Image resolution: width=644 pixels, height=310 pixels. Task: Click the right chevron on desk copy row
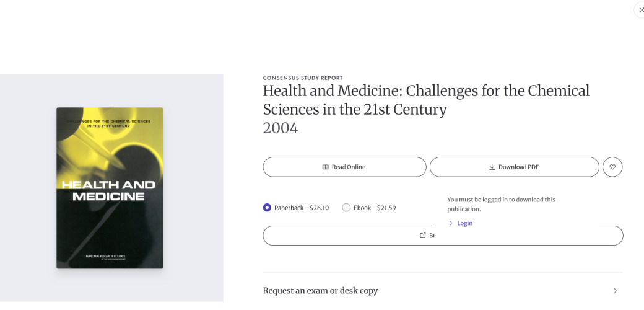(615, 291)
